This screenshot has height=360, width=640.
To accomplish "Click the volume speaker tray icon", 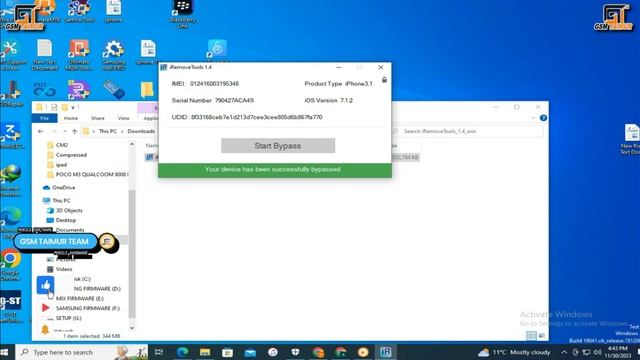I will 598,352.
